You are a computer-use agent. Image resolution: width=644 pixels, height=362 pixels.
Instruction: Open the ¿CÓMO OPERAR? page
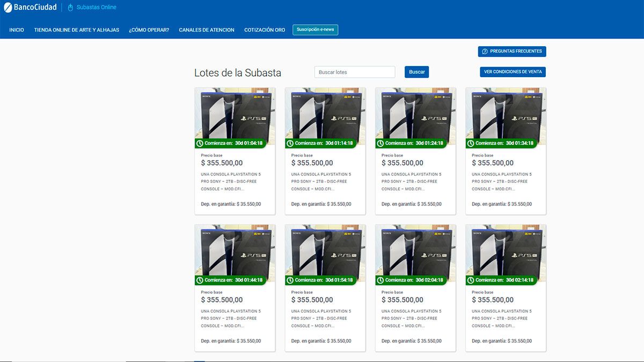(149, 29)
